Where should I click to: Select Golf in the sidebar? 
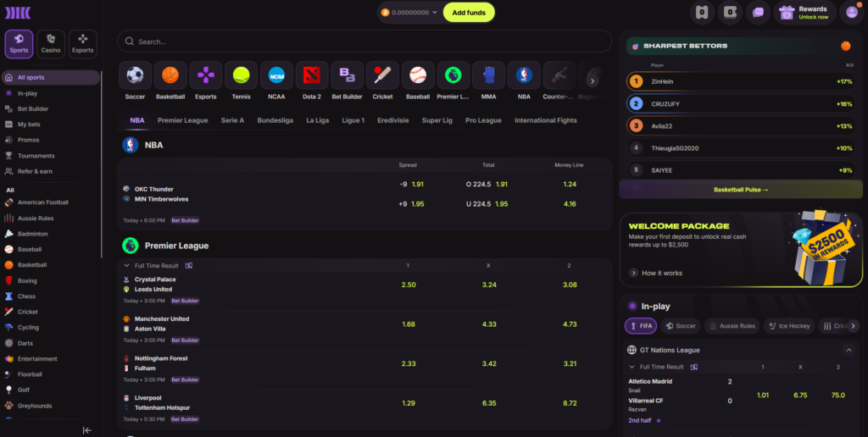23,390
